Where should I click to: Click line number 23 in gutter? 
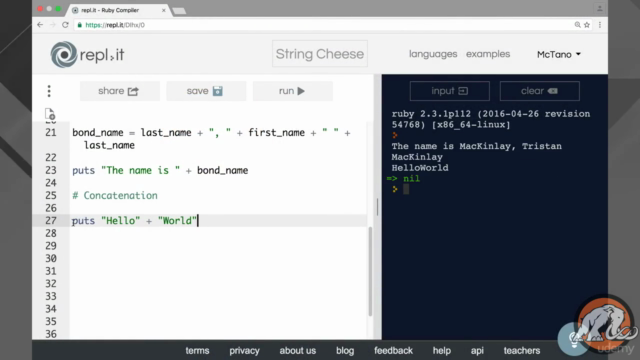click(51, 170)
